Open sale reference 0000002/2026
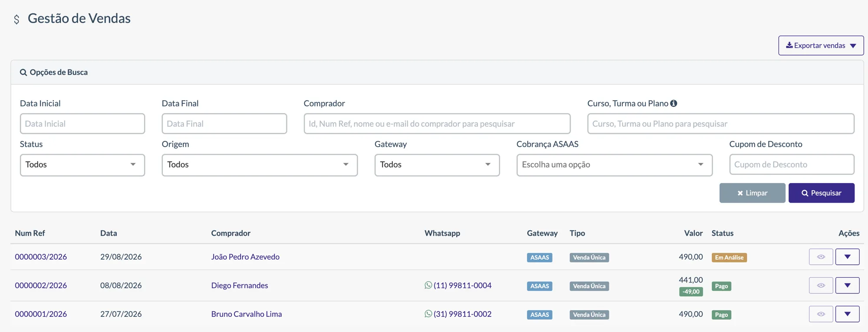Screen dimensions: 868x332 pos(41,286)
